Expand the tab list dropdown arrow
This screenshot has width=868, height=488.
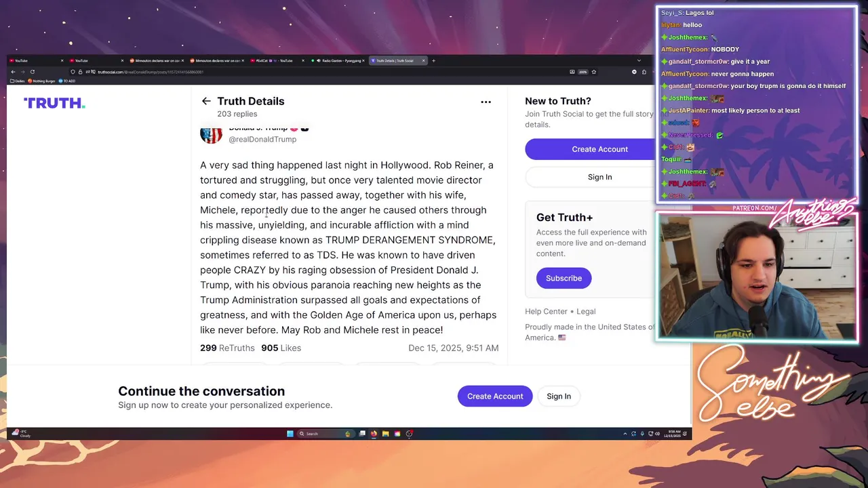[639, 60]
